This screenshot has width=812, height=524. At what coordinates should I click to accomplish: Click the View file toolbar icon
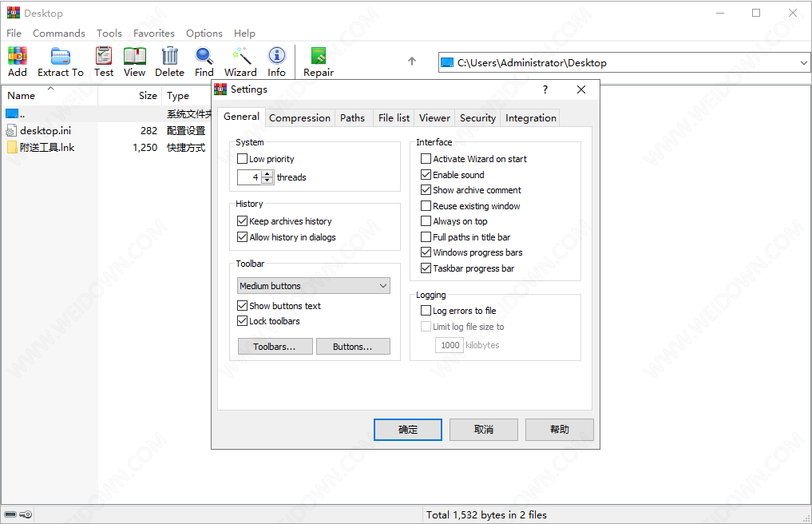[x=135, y=56]
